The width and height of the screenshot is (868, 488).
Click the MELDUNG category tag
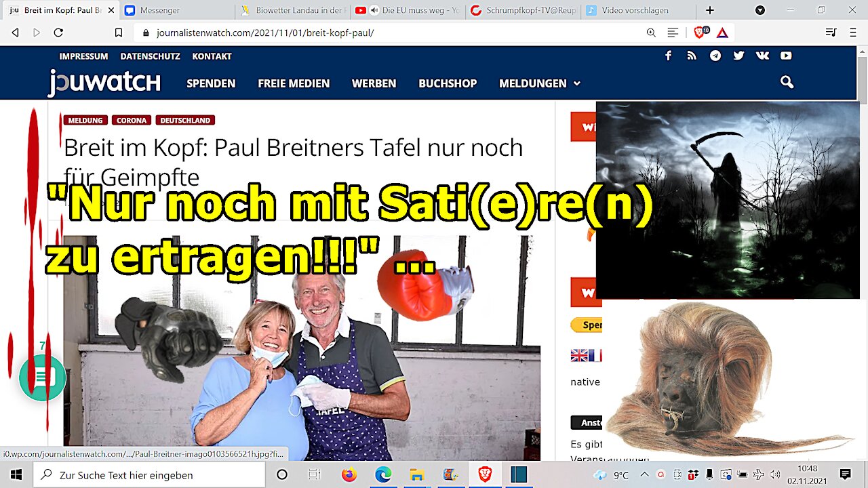tap(85, 120)
